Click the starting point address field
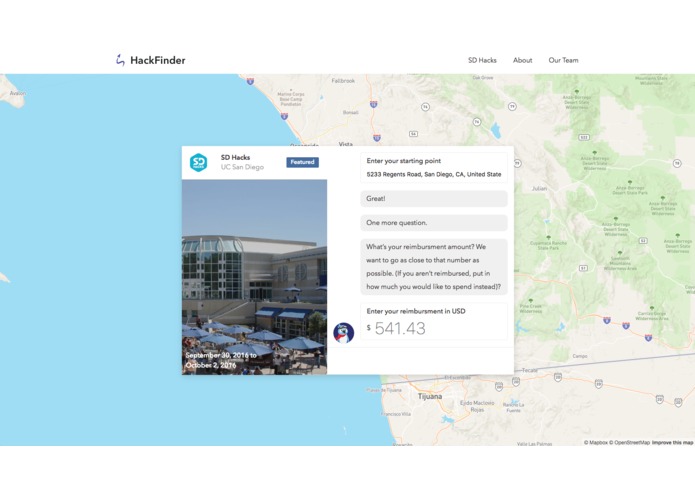695x494 pixels. click(434, 175)
